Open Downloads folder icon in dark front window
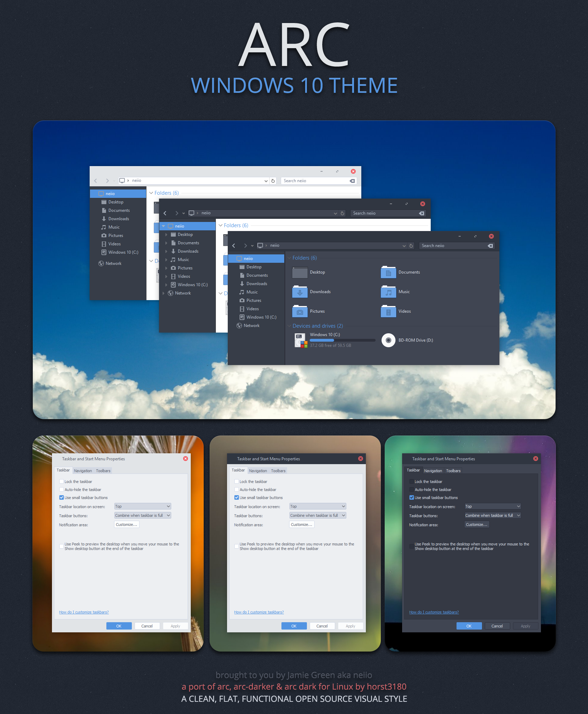Image resolution: width=588 pixels, height=714 pixels. [x=300, y=292]
